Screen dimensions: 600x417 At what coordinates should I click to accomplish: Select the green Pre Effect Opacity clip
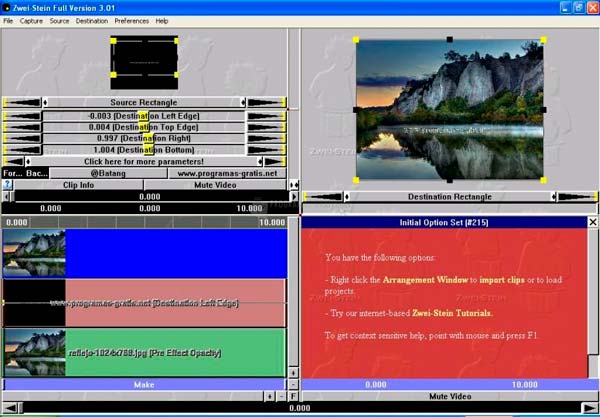pos(144,352)
